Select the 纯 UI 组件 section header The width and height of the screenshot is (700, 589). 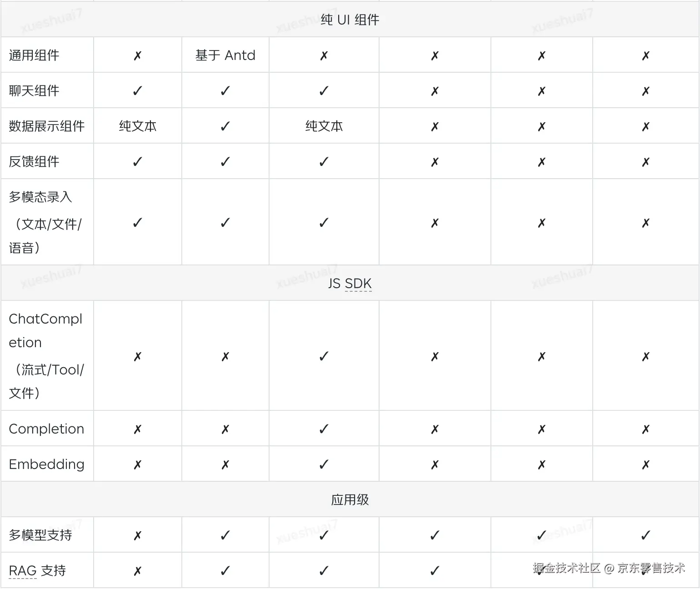click(350, 20)
